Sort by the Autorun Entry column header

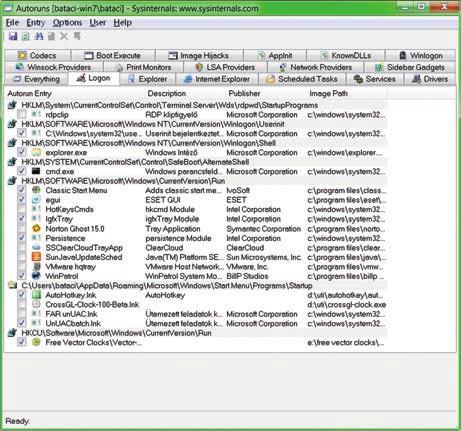(x=75, y=93)
